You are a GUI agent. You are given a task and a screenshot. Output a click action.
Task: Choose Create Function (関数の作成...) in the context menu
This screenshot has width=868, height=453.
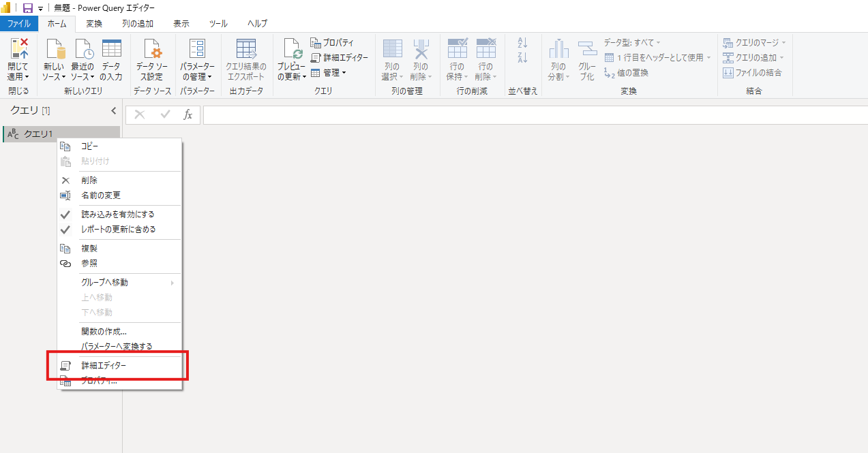click(x=120, y=332)
